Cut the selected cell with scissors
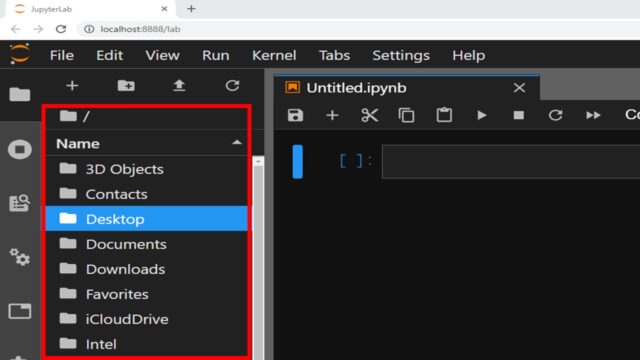640x360 pixels. tap(369, 116)
